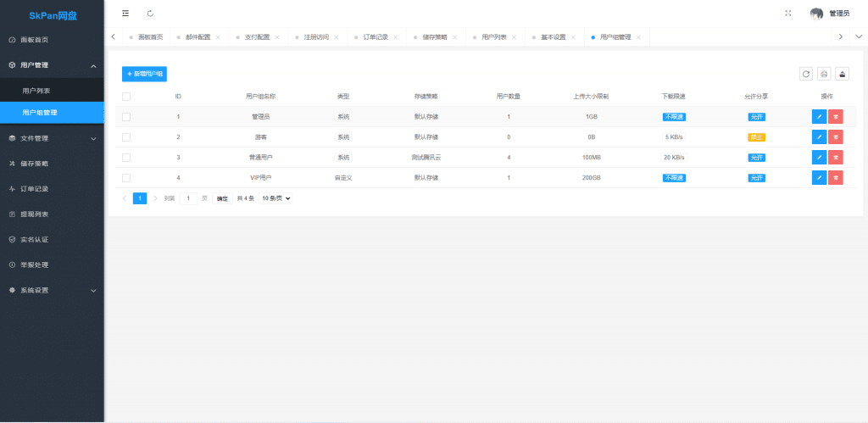
Task: Edit the VIP用户 user group
Action: pyautogui.click(x=820, y=177)
